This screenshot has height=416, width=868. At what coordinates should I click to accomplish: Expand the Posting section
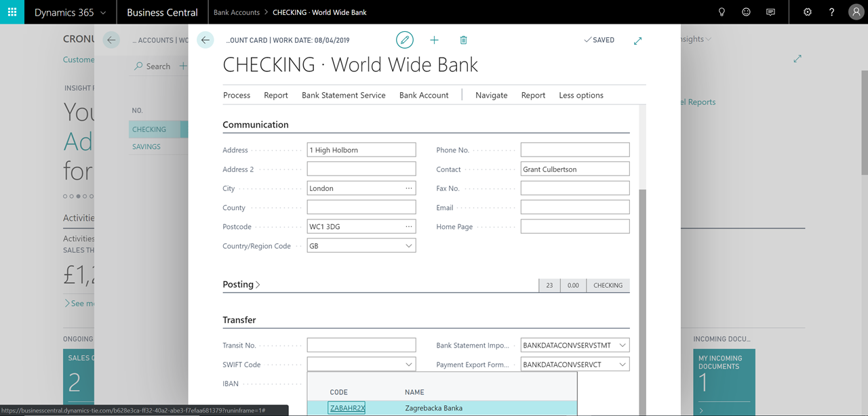click(x=241, y=284)
